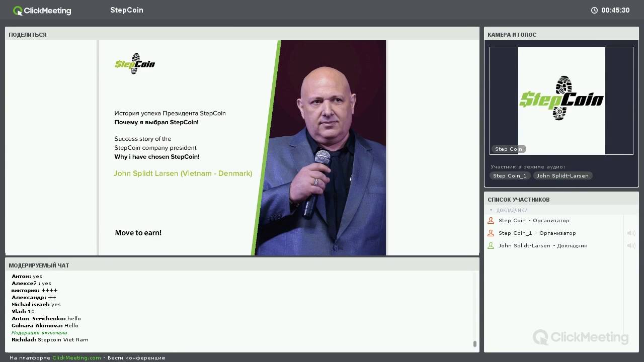Click chat message Алексей : yes
This screenshot has height=362, width=644.
(31, 283)
